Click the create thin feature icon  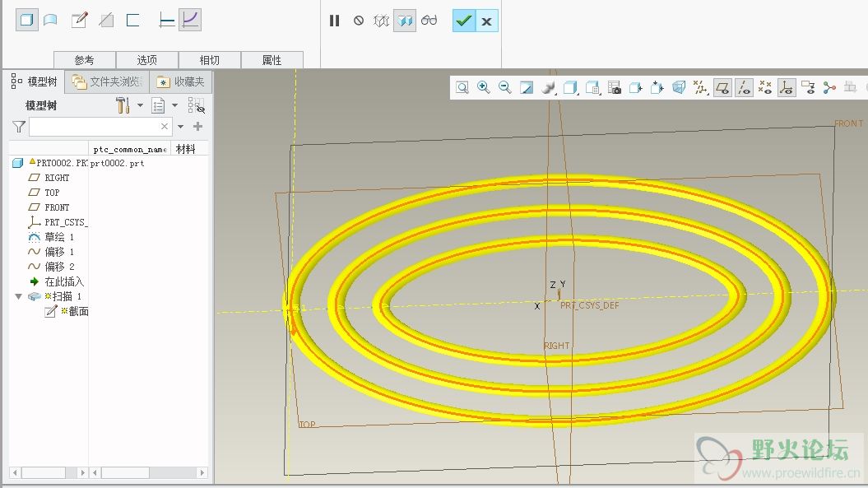132,21
